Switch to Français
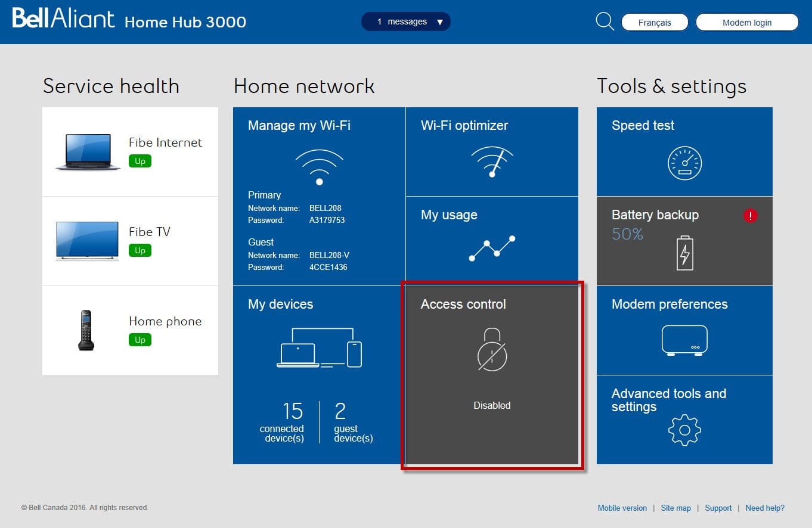The width and height of the screenshot is (812, 528). tap(655, 22)
